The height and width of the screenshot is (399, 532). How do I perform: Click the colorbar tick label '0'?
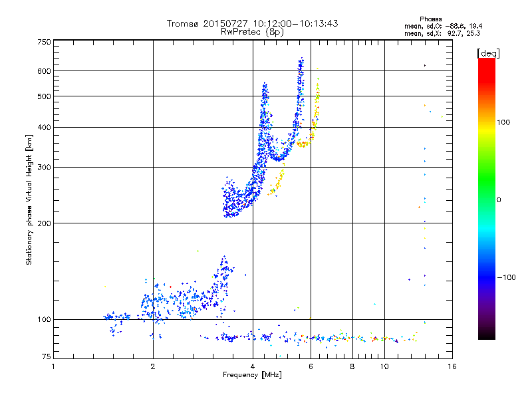[x=499, y=199]
